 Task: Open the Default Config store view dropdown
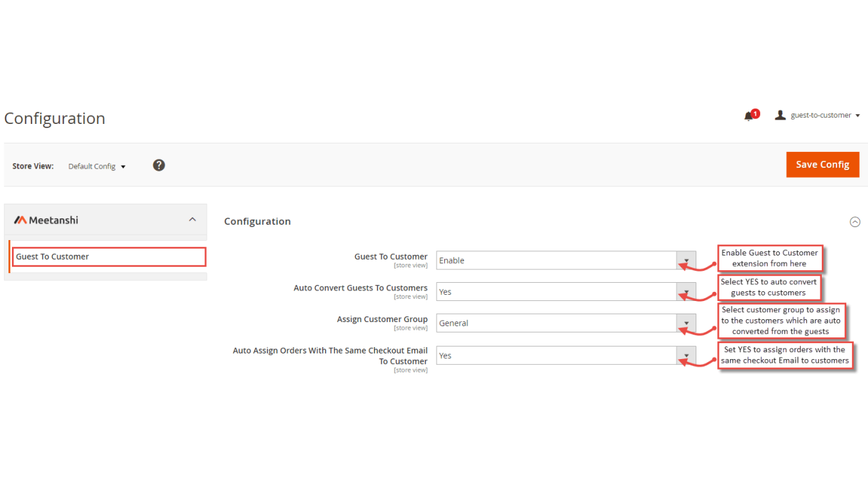point(97,167)
